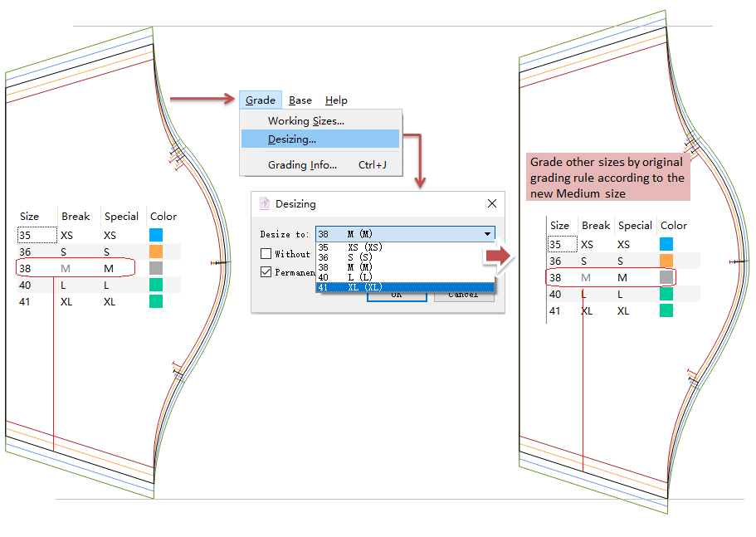The width and height of the screenshot is (756, 537).
Task: Expand the Desize to dropdown arrow
Action: [487, 234]
